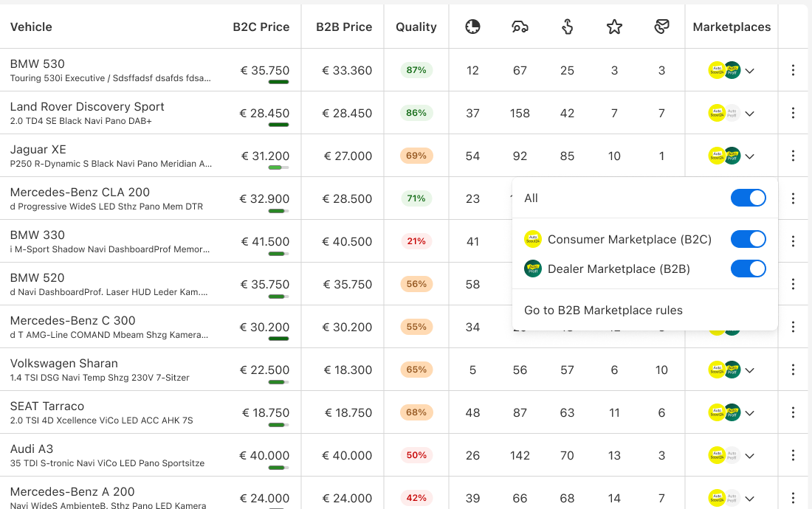
Task: Go to B2B Marketplace rules
Action: [x=603, y=311]
